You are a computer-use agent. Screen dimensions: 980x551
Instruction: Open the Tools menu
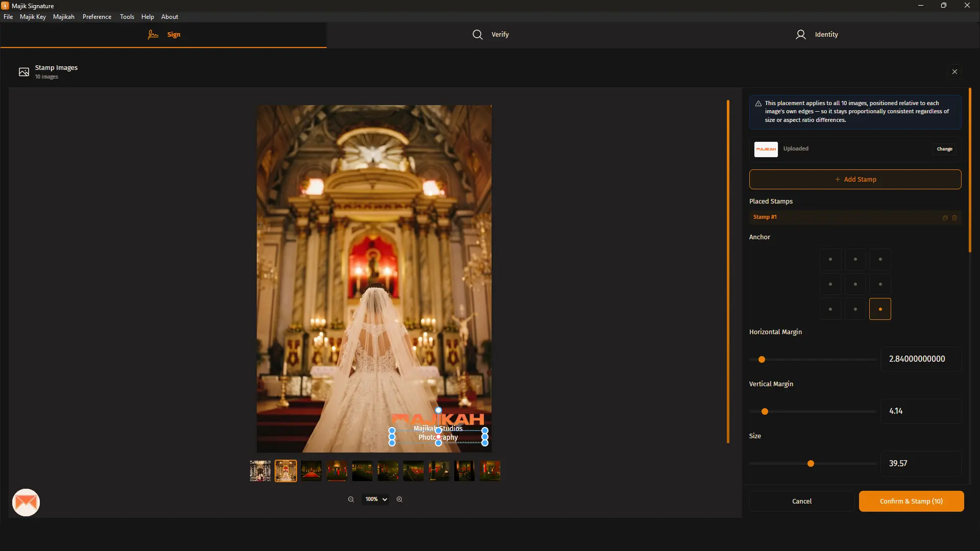(127, 17)
